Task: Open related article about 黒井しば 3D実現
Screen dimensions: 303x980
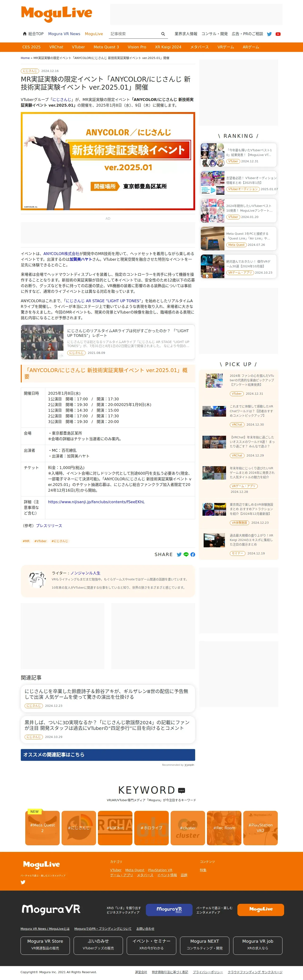Action: (x=108, y=730)
